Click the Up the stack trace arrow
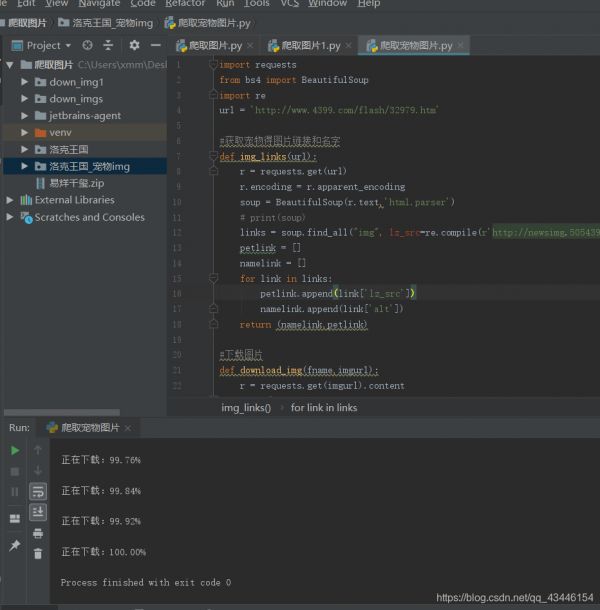Image resolution: width=600 pixels, height=610 pixels. pos(38,450)
